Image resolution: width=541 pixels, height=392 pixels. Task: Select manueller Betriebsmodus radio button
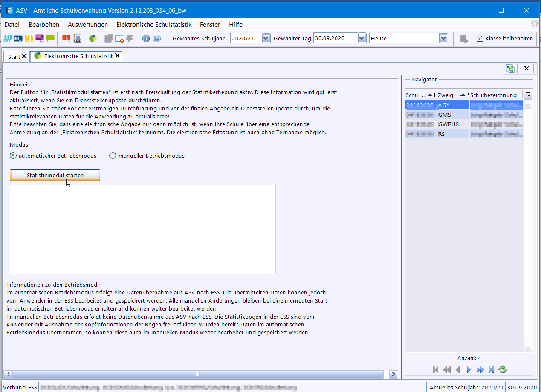tap(113, 156)
